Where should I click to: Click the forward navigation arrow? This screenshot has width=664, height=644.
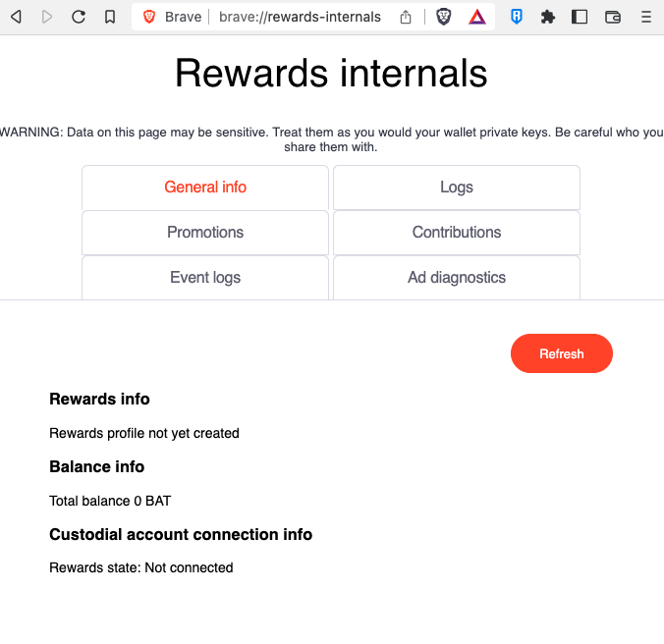47,17
